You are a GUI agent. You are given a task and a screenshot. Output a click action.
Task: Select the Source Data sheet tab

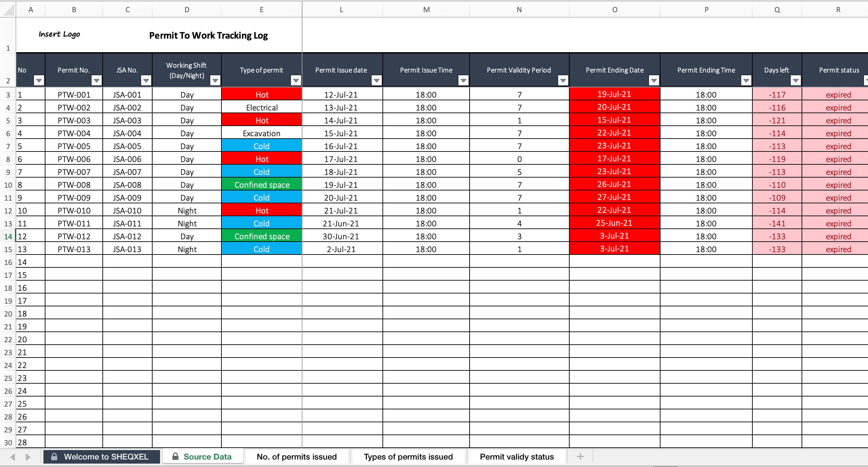(207, 456)
